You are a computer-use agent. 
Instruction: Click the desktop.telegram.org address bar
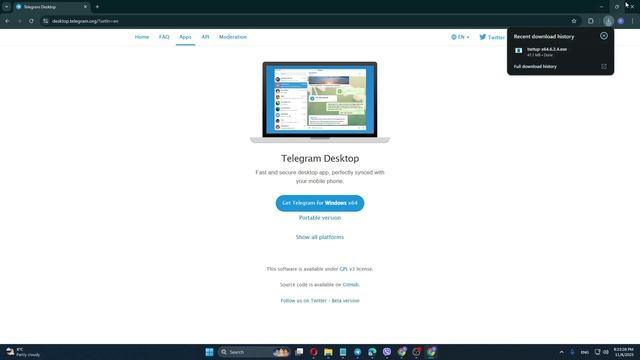(306, 21)
